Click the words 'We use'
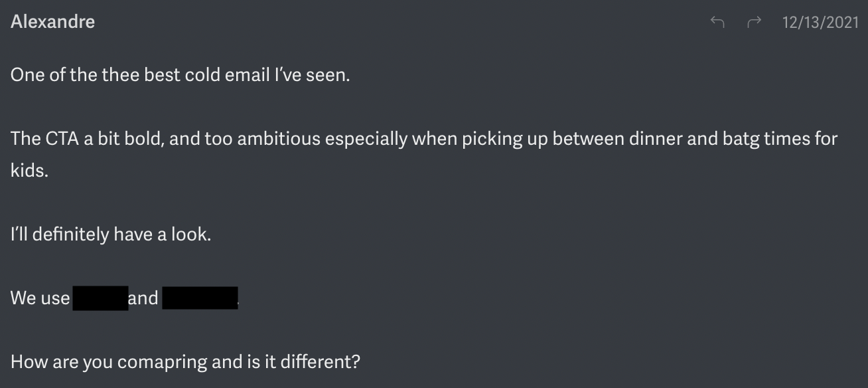868x388 pixels. (x=40, y=298)
